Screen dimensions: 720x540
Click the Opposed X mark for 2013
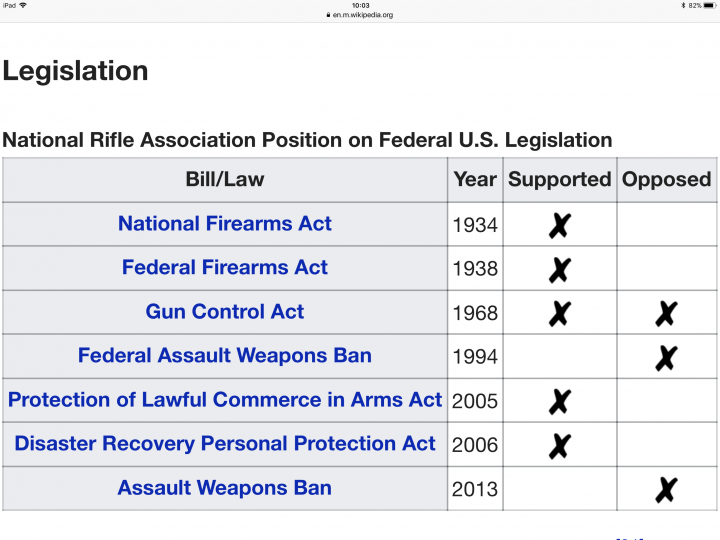(666, 489)
